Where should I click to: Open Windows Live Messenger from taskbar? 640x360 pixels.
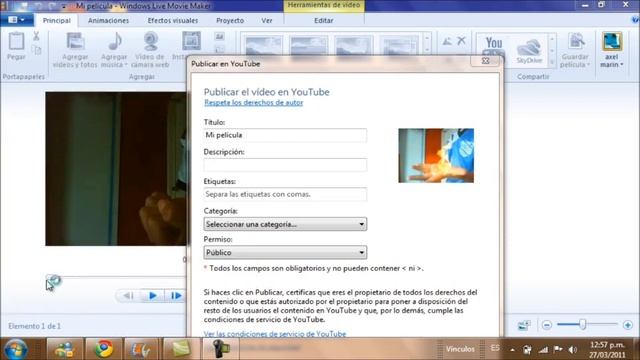click(64, 349)
